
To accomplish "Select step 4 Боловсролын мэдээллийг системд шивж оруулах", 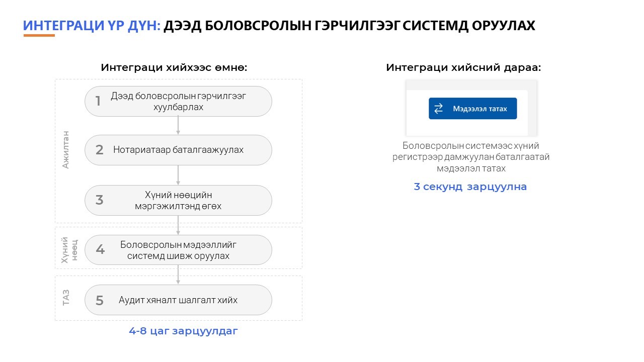I will pos(178,250).
